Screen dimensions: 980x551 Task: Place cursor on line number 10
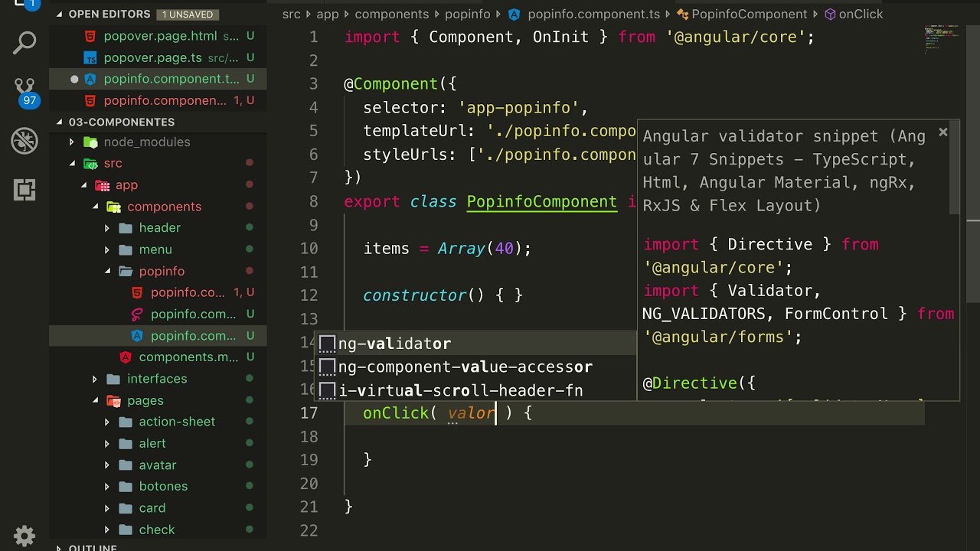click(x=309, y=249)
